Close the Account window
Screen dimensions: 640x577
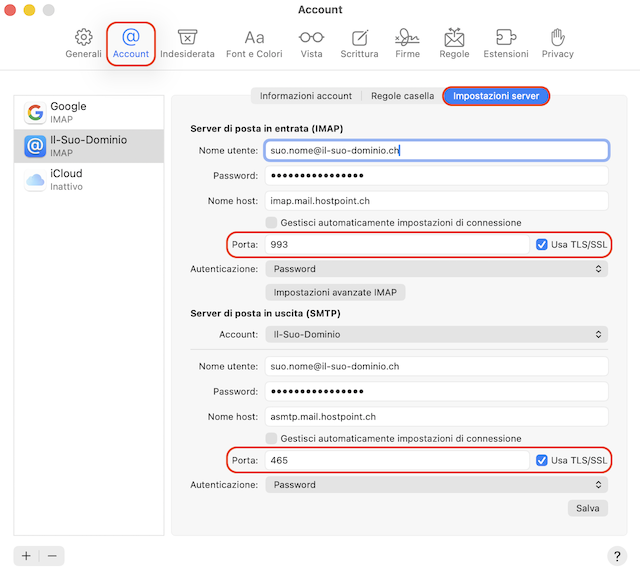pyautogui.click(x=10, y=10)
